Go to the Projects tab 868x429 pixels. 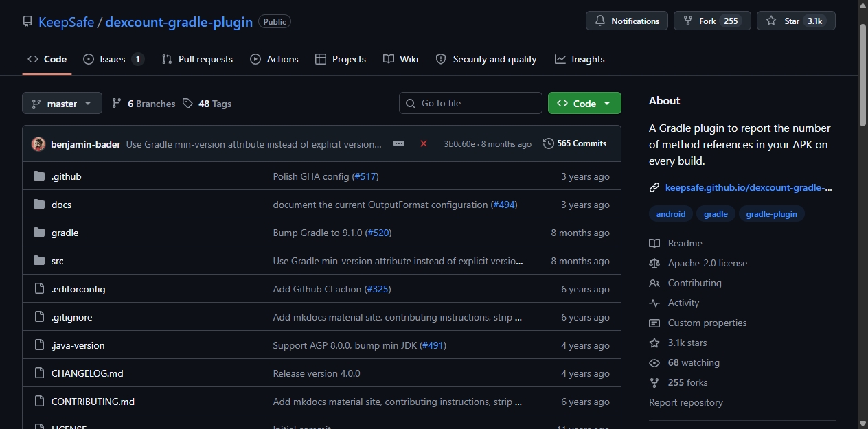(x=341, y=59)
